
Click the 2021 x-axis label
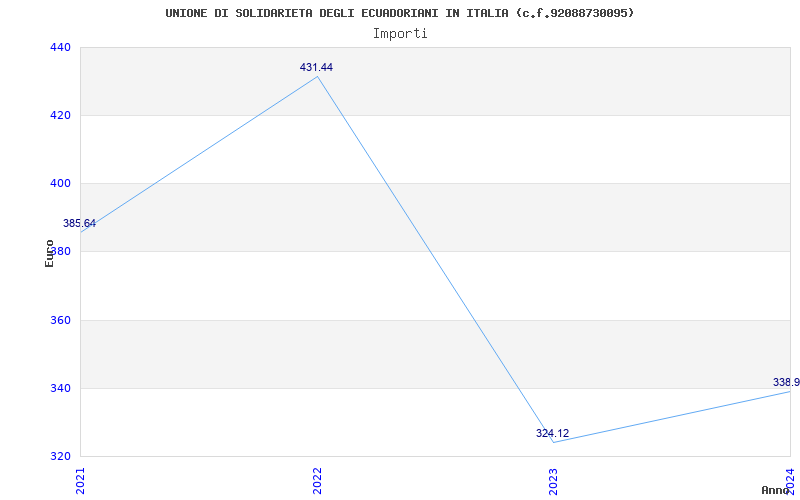pos(81,481)
